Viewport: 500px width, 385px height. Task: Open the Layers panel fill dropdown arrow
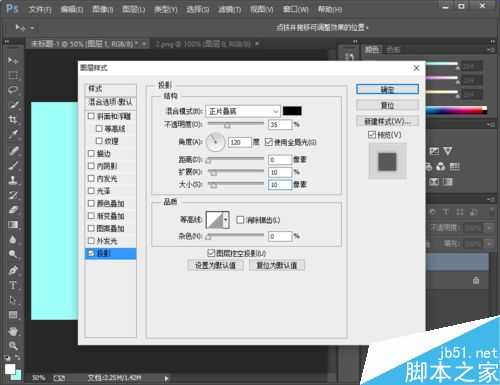click(x=489, y=244)
